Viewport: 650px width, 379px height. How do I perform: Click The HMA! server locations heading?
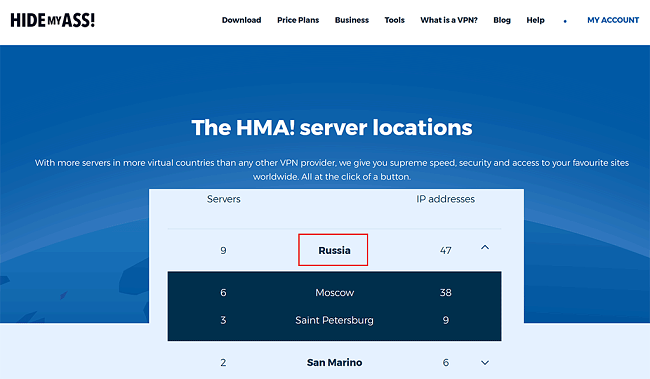click(332, 127)
